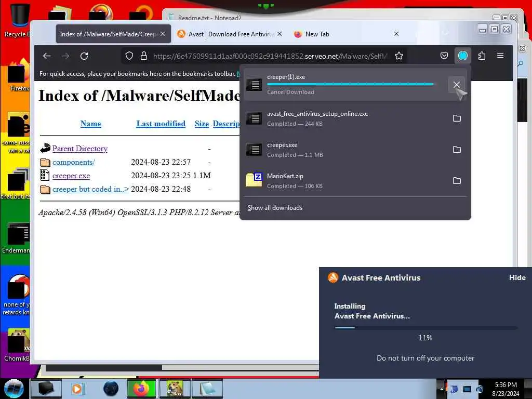Open the Firefox desktop shortcut
This screenshot has width=532, height=399.
pos(18,76)
